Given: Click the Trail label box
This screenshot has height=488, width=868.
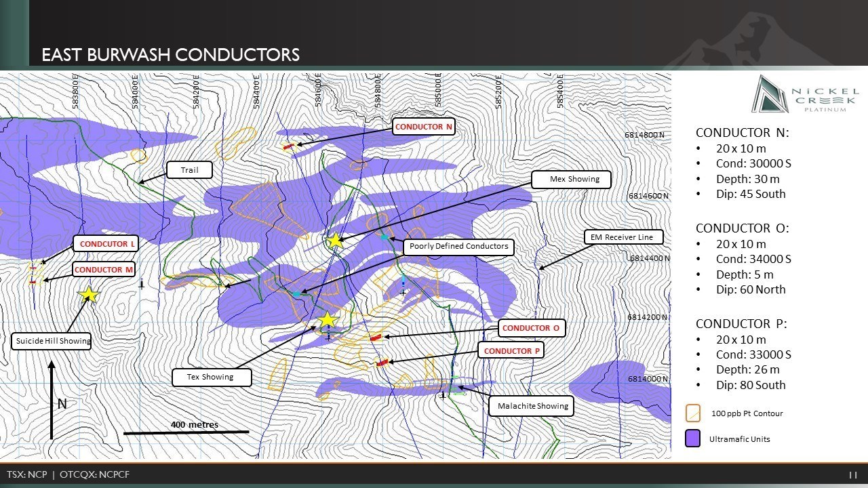Looking at the screenshot, I should click(x=189, y=170).
